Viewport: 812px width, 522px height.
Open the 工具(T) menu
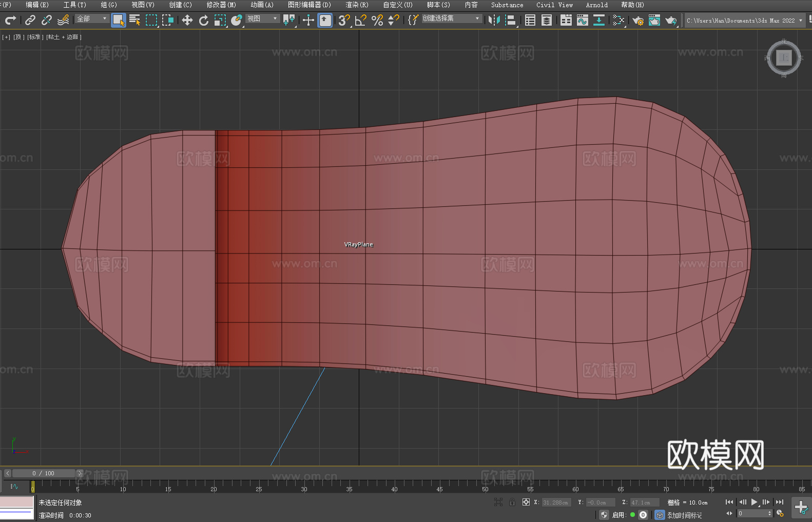coord(75,5)
